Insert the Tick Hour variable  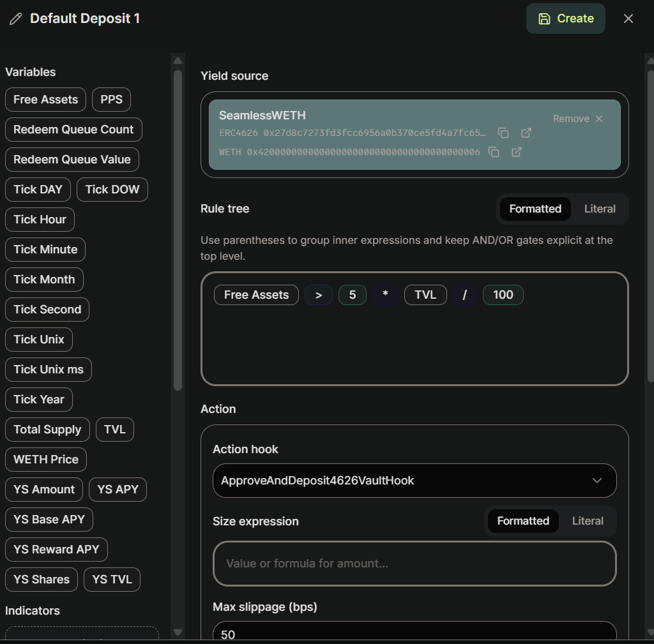tap(40, 220)
